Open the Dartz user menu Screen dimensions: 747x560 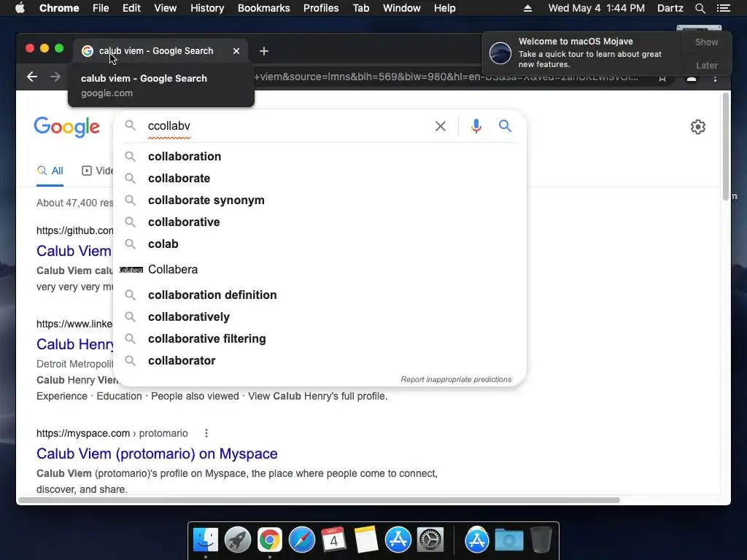click(670, 8)
